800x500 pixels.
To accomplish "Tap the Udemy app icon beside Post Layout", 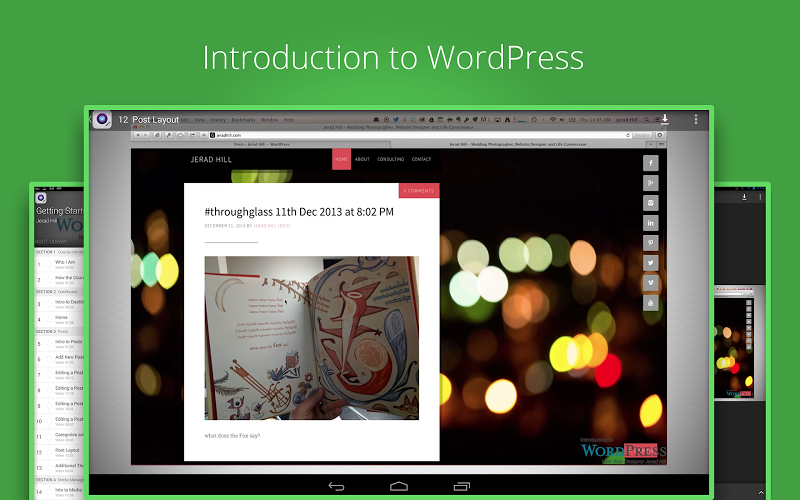I will tap(102, 119).
